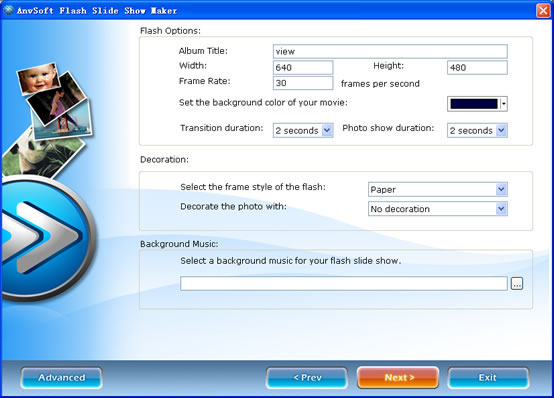Screen dimensions: 554x398
Task: Open the frame style dropdown showing Paper
Action: point(438,189)
